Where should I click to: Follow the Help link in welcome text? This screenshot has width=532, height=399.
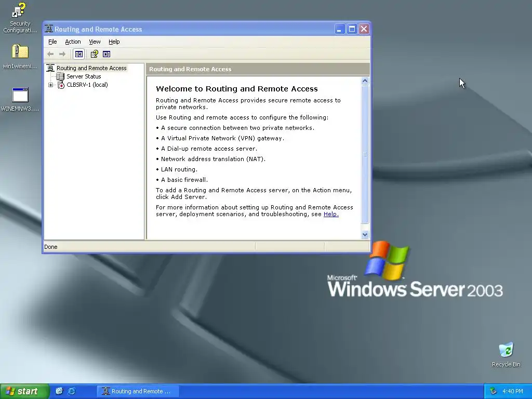pyautogui.click(x=331, y=214)
